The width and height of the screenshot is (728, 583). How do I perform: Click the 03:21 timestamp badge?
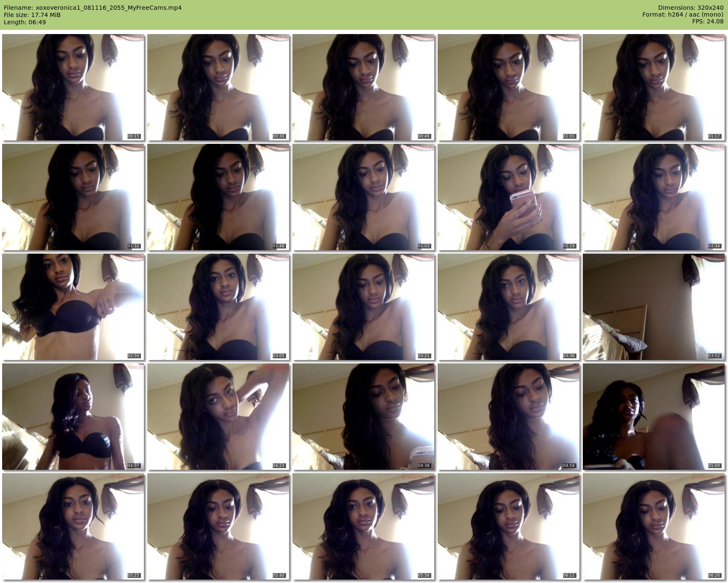pos(424,356)
